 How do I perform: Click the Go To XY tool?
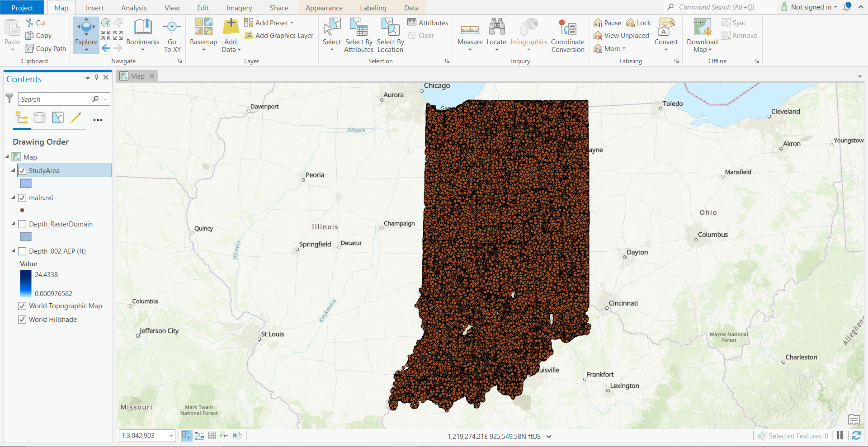tap(172, 35)
